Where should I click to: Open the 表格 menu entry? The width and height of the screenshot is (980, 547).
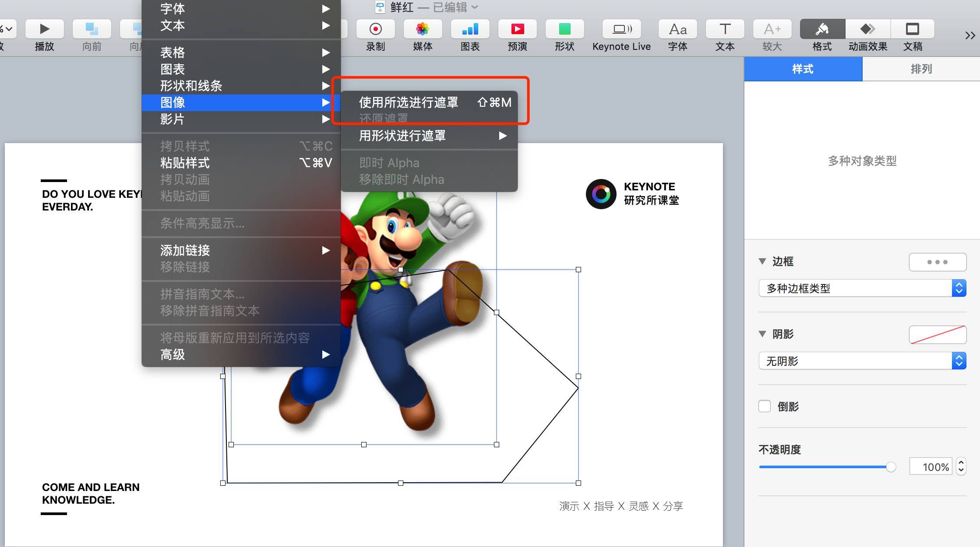(241, 53)
